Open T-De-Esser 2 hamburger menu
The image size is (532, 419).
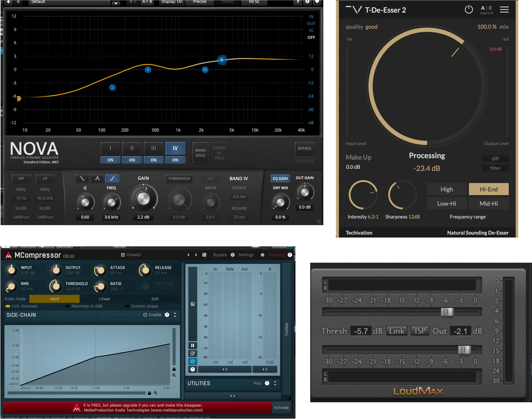tap(504, 10)
